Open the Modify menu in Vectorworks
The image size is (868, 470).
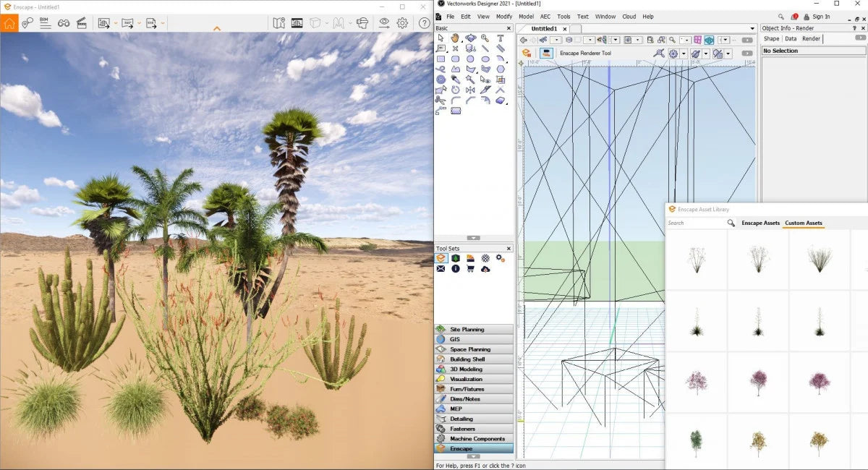pyautogui.click(x=504, y=17)
